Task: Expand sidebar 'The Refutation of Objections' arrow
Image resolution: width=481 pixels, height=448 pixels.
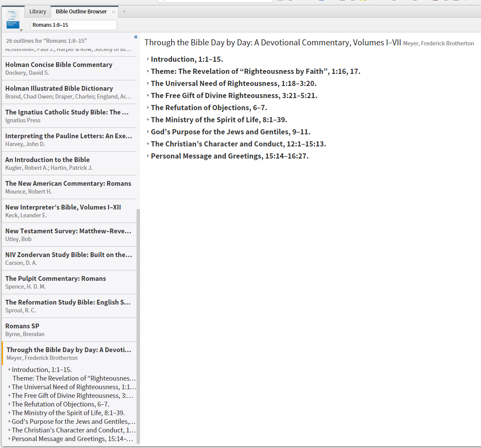Action: pyautogui.click(x=10, y=404)
